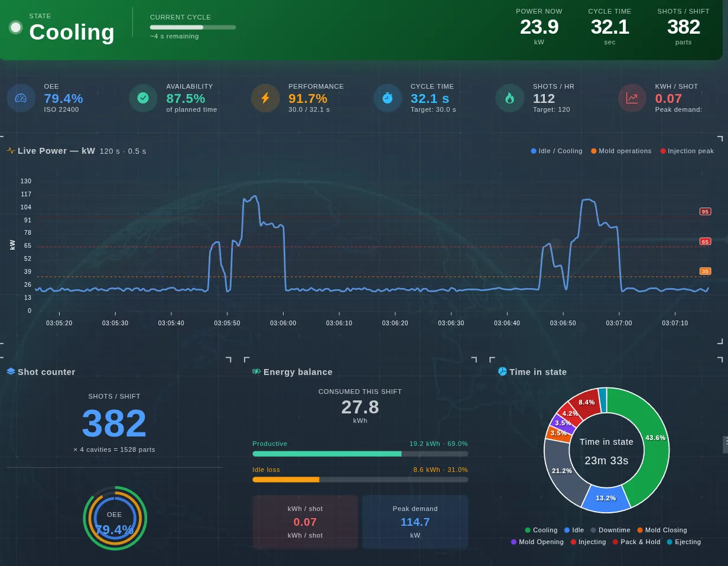Screen dimensions: 728x566
Task: Click the 35 threshold marker on chart
Action: point(705,271)
